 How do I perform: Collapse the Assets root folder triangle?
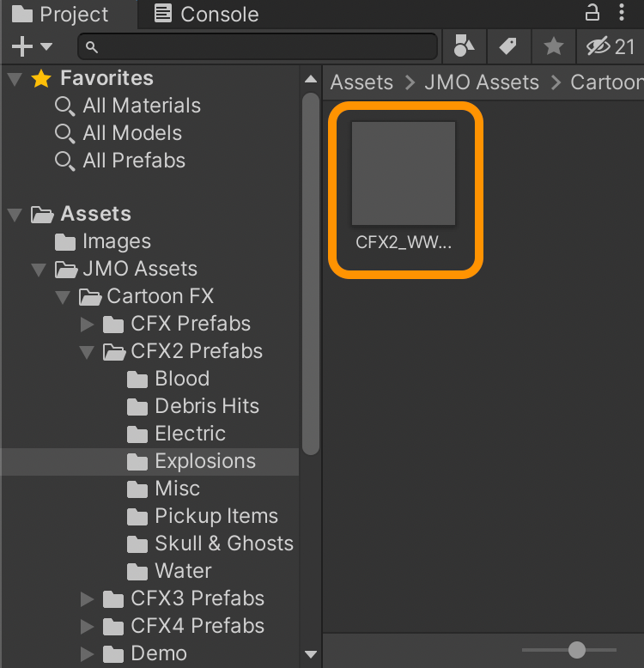(x=15, y=215)
